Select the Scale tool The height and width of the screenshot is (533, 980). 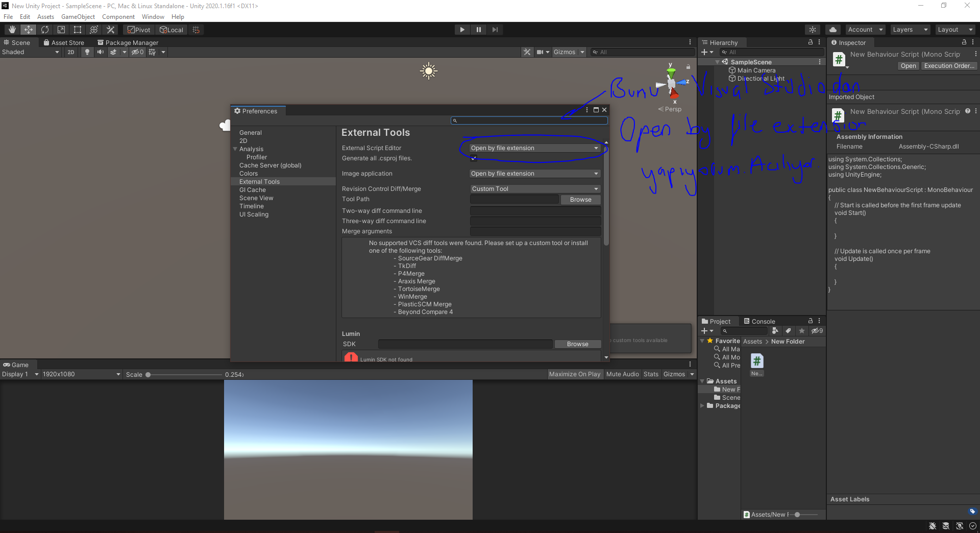click(61, 30)
